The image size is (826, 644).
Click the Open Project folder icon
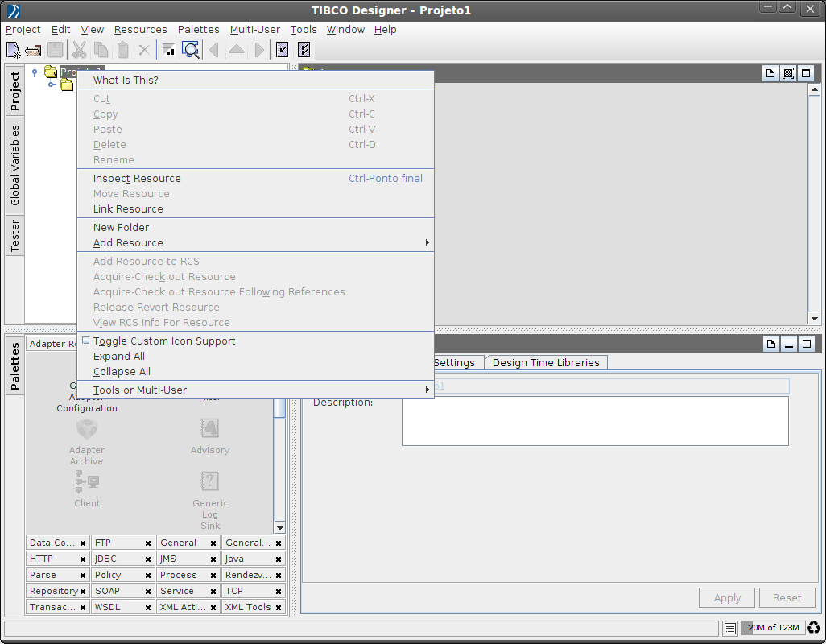[x=34, y=50]
